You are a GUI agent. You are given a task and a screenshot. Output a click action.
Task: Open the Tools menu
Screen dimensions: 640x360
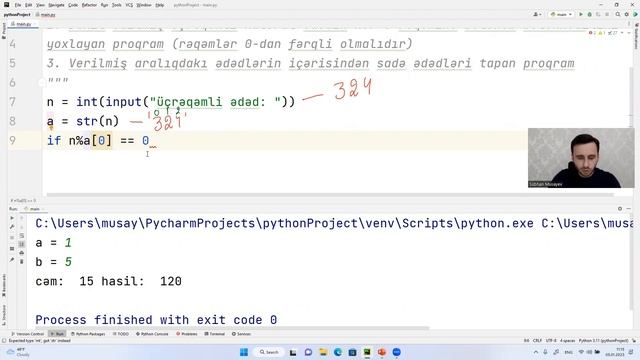click(x=117, y=5)
